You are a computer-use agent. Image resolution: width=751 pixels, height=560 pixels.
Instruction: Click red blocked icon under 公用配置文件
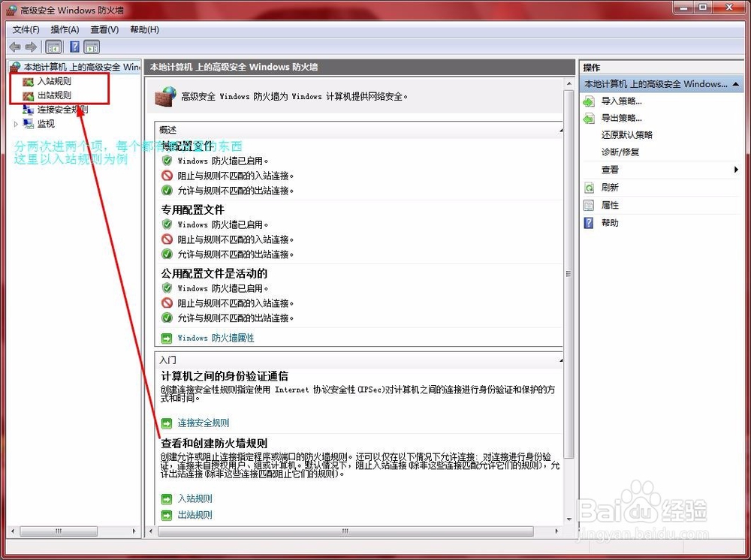[167, 303]
